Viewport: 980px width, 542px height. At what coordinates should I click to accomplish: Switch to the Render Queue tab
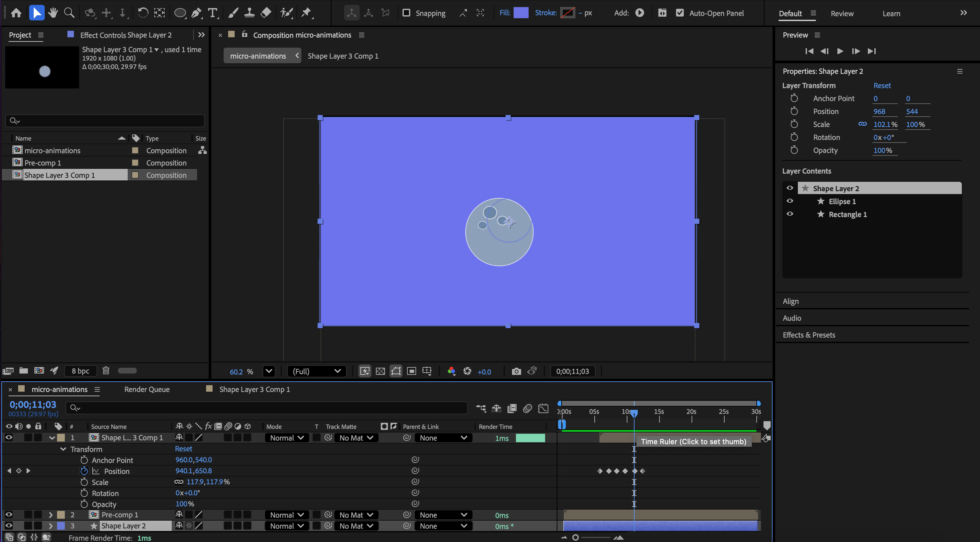tap(147, 389)
